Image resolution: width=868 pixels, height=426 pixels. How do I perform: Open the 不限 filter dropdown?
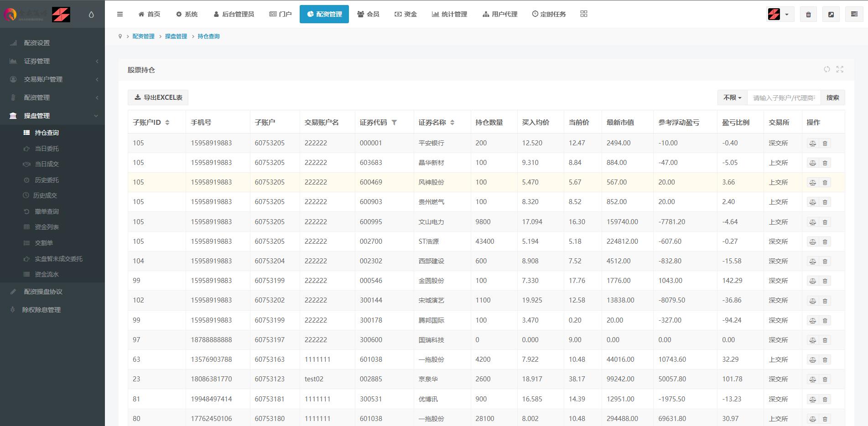click(732, 98)
